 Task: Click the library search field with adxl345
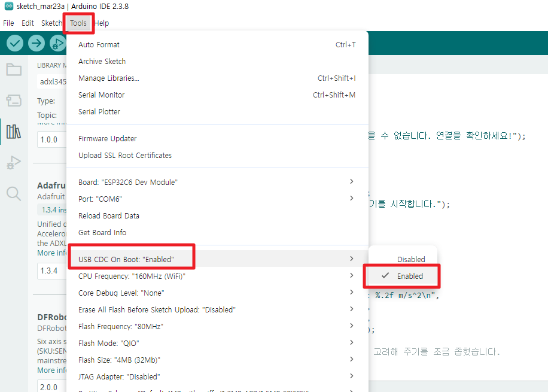click(x=51, y=81)
